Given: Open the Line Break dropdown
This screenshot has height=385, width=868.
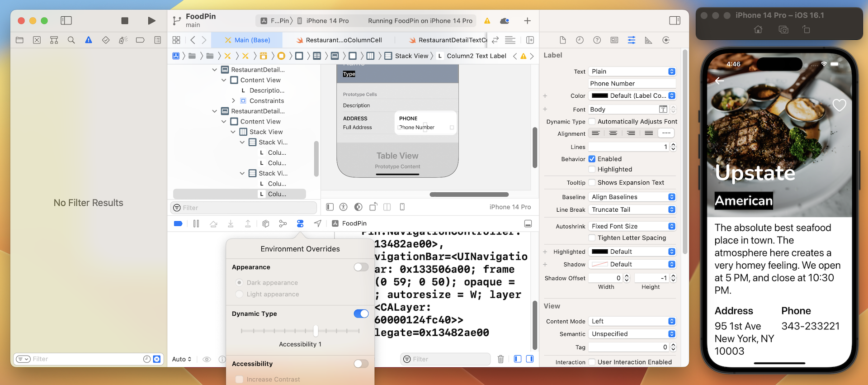Looking at the screenshot, I should pos(632,209).
